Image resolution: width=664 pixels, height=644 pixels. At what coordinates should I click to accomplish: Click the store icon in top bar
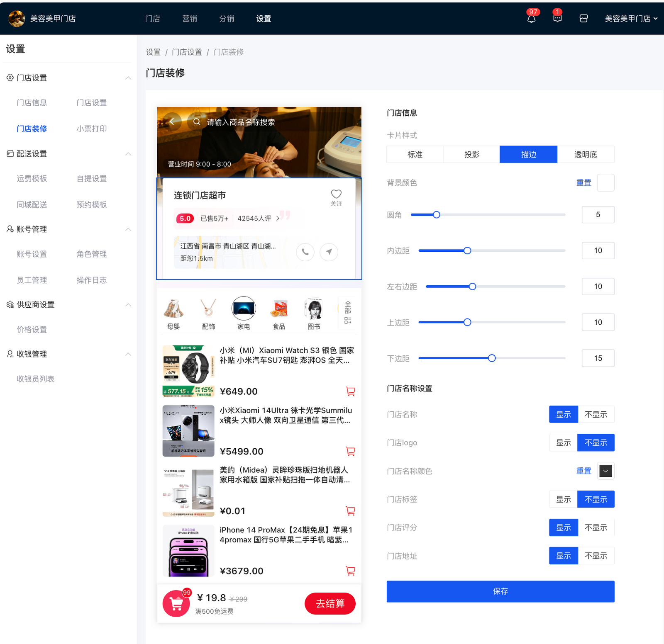pos(583,19)
